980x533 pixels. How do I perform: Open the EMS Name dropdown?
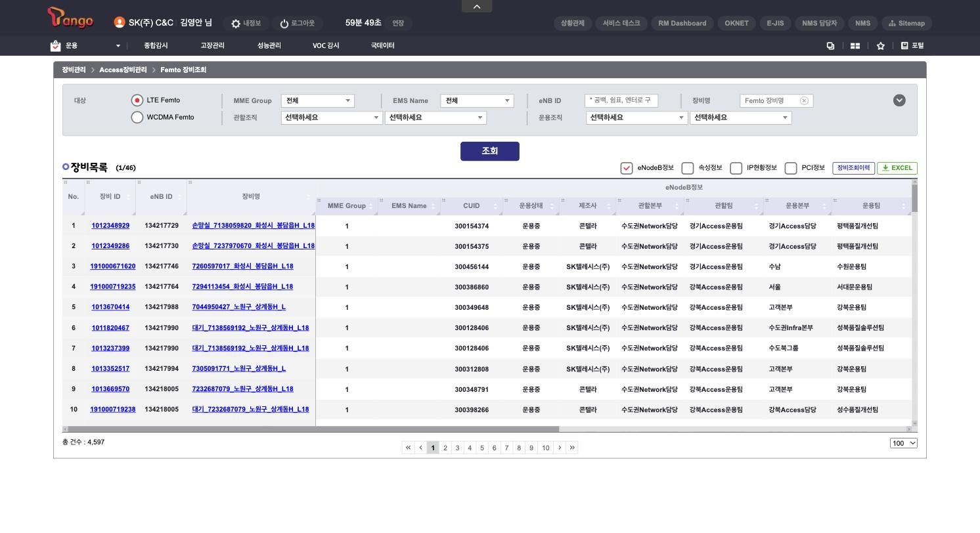477,100
